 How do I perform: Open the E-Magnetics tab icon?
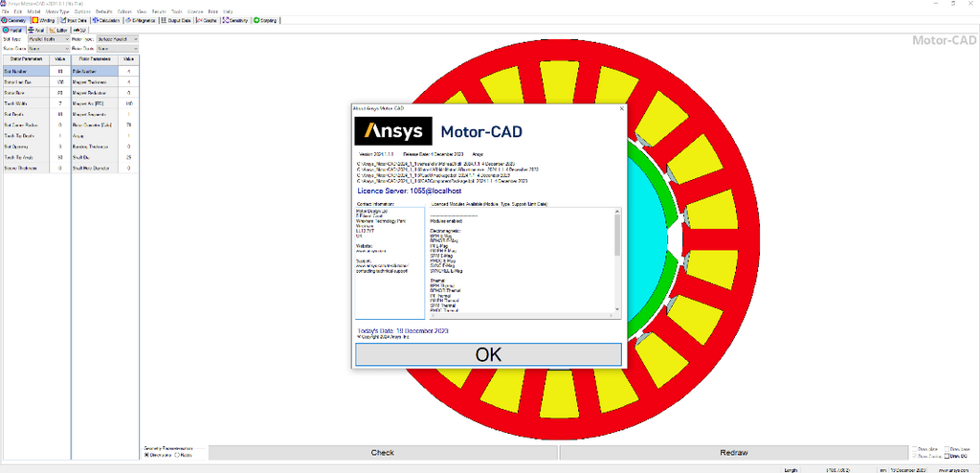[x=128, y=21]
